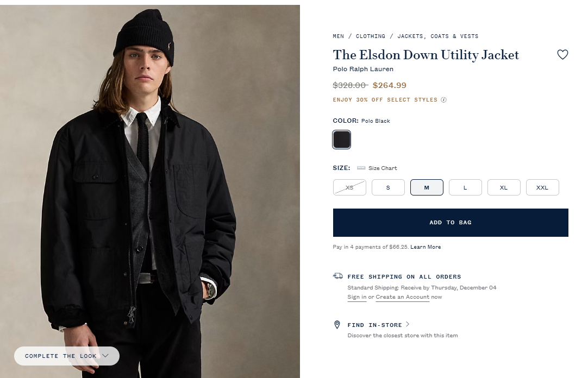Screen dimensions: 588x378
Task: Click the ruler icon next to Size Chart
Action: [361, 168]
